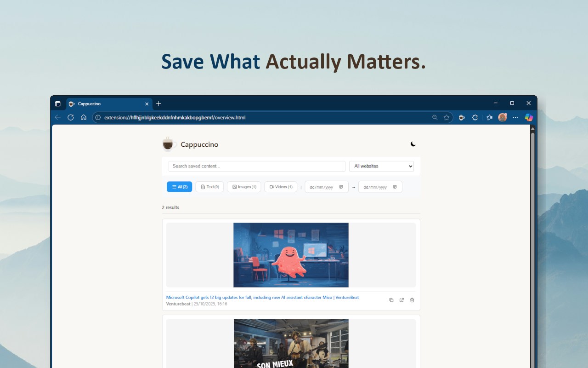Select the Text (0) filter tab
This screenshot has width=588, height=368.
(x=209, y=187)
